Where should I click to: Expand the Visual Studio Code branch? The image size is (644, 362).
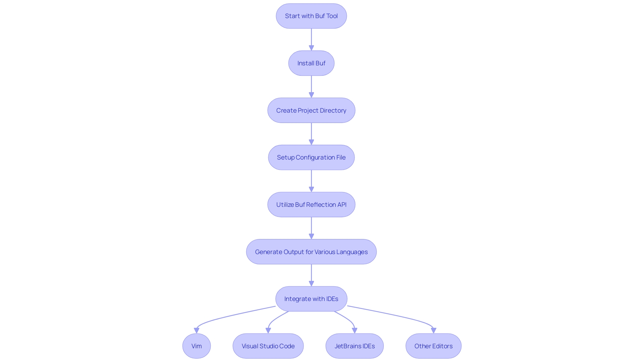268,346
